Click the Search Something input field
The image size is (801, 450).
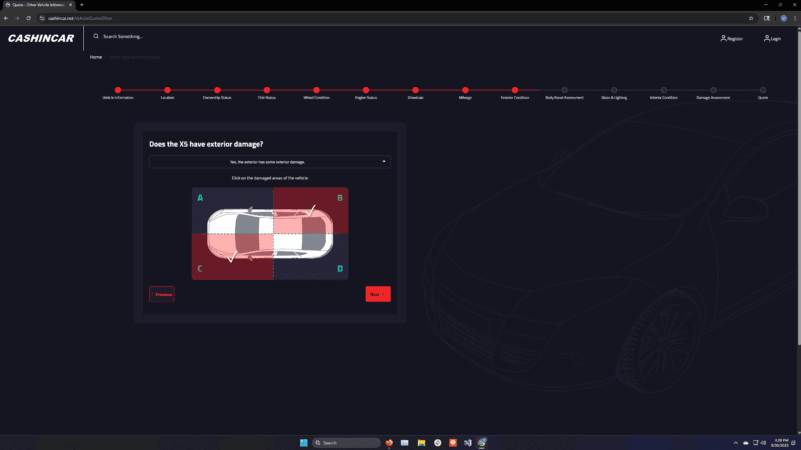(x=150, y=36)
